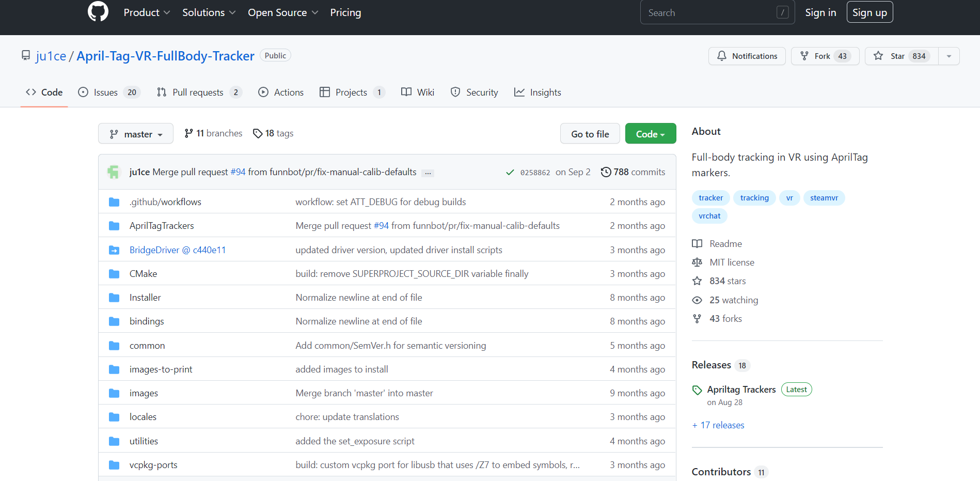The image size is (980, 481).
Task: Open the + 17 releases link
Action: click(718, 425)
